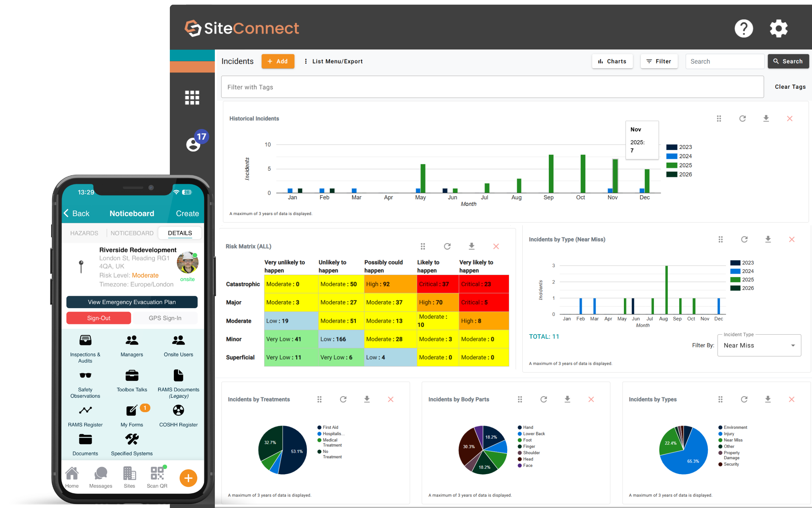Toggle First Aid legend in Treatments pie

[328, 427]
